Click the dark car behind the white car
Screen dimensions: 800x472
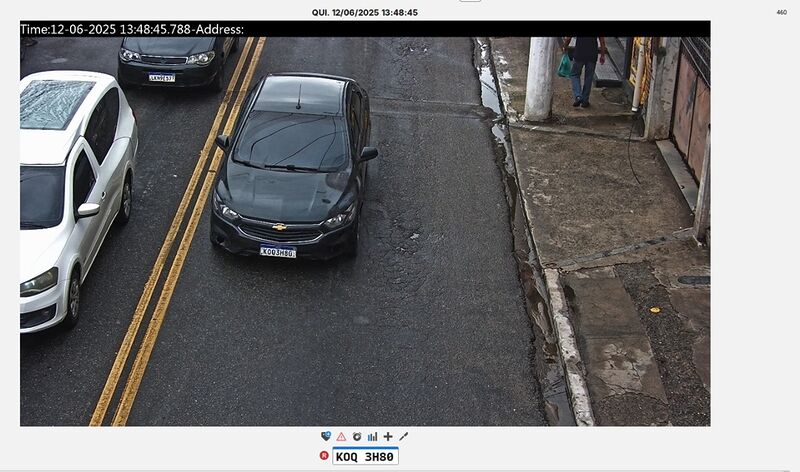tap(176, 60)
